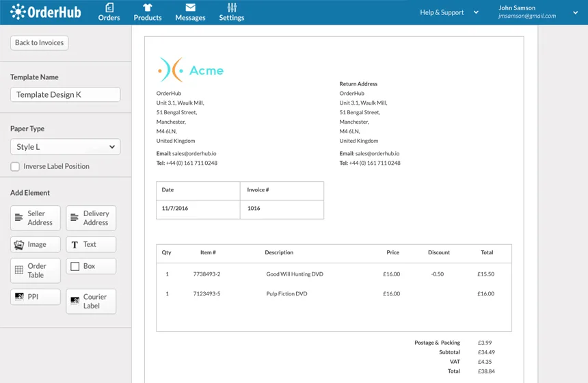Select item number 7738493-2
This screenshot has width=588, height=383.
coord(206,274)
